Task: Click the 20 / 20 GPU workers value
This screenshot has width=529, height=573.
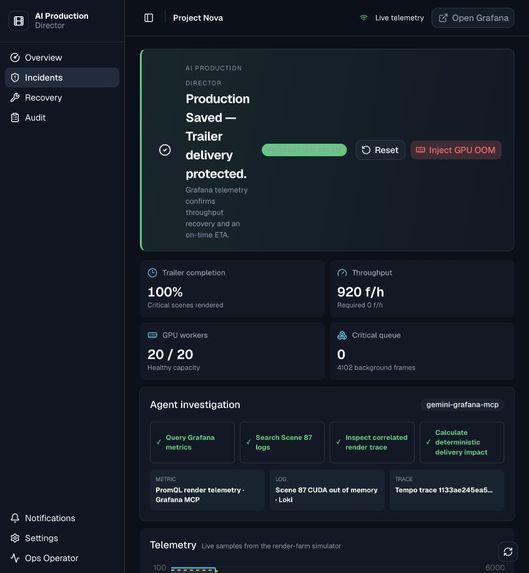Action: coord(170,354)
